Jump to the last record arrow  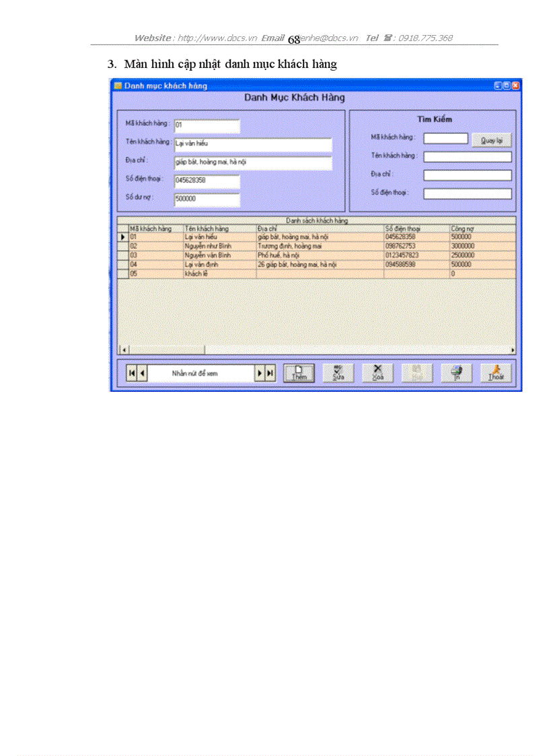270,373
